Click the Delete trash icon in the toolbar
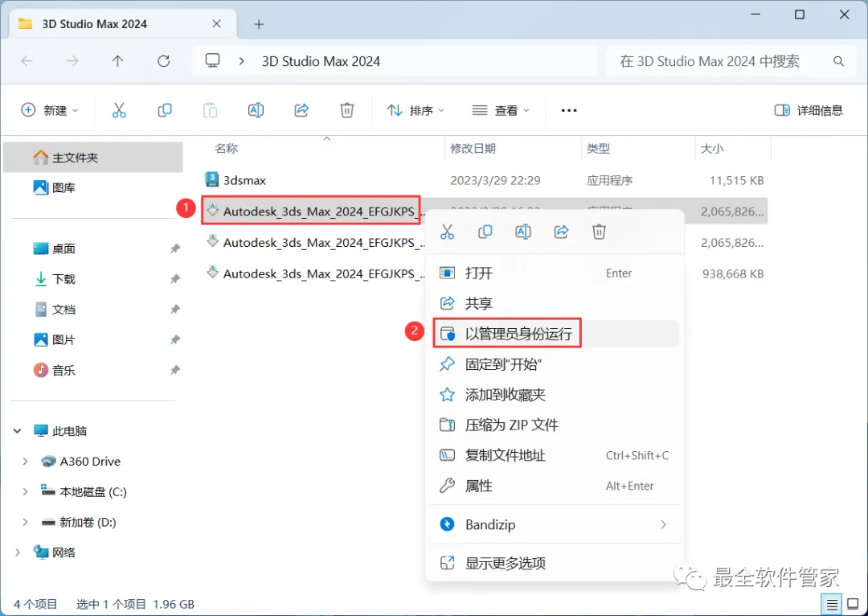Image resolution: width=868 pixels, height=616 pixels. 346,110
